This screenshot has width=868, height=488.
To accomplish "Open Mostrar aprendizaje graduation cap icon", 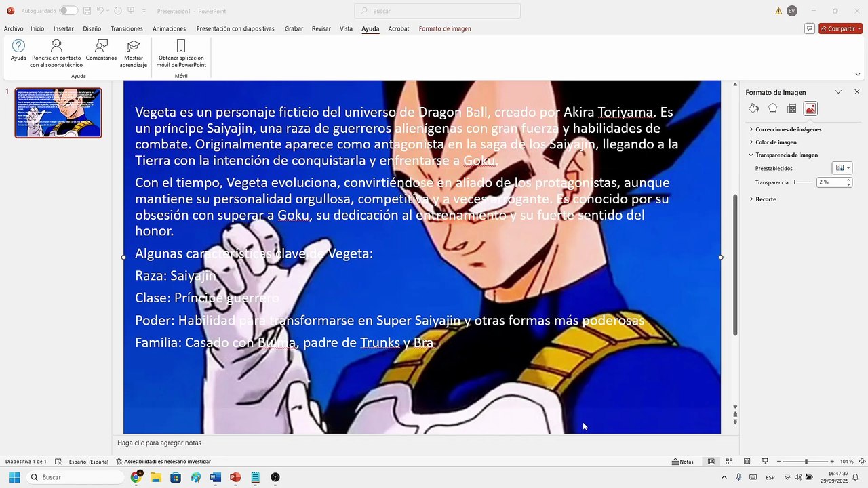I will [134, 53].
